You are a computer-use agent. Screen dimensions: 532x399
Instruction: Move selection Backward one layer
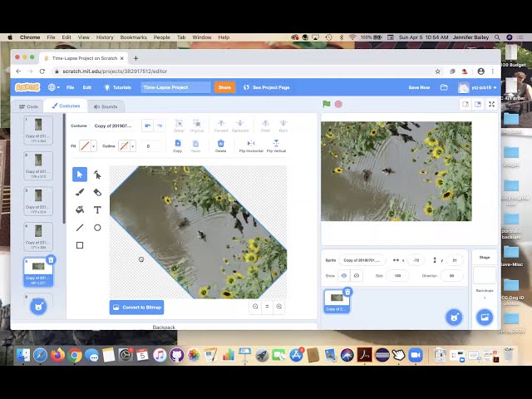240,126
